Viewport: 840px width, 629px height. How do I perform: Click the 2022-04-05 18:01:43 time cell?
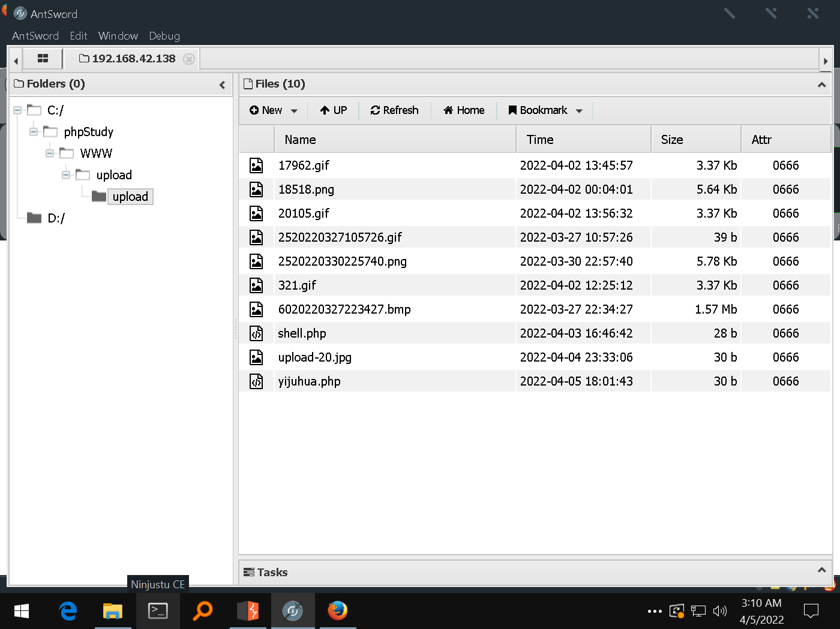[x=583, y=381]
